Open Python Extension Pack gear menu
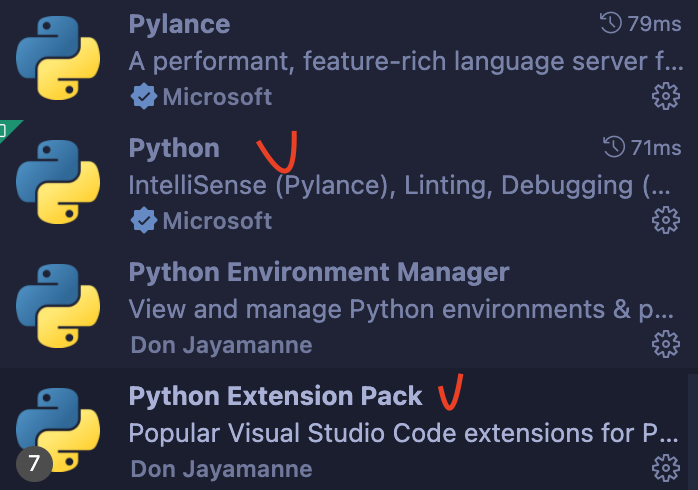Image resolution: width=698 pixels, height=490 pixels. coord(666,468)
